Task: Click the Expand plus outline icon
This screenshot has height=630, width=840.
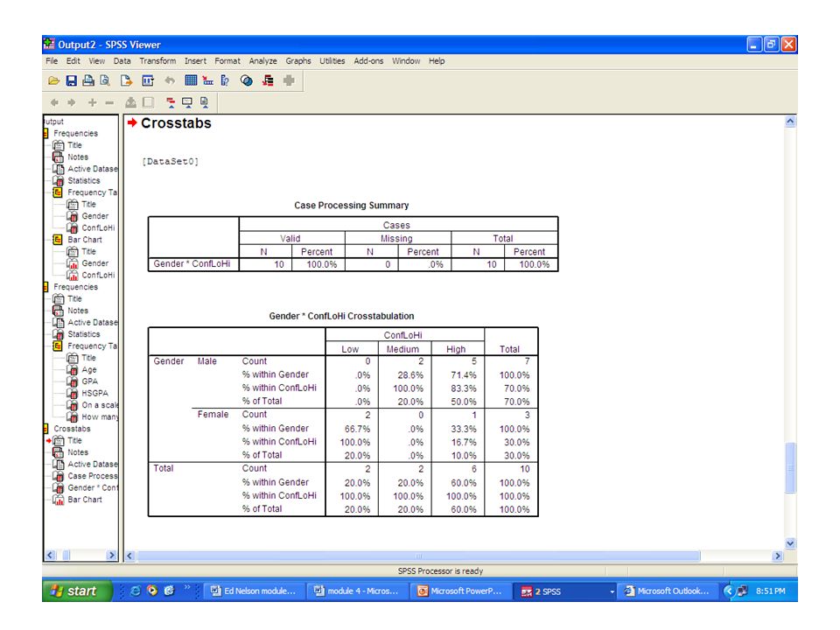Action: (x=92, y=102)
